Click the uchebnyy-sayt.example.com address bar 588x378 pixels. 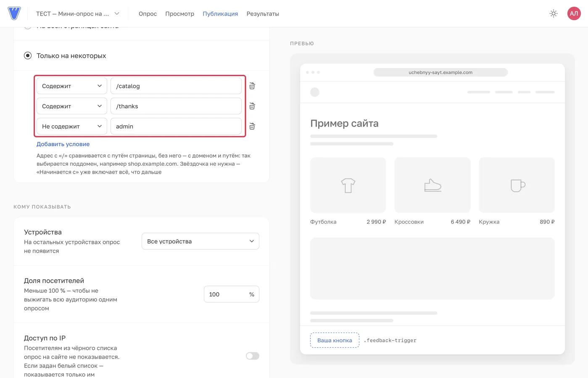[x=440, y=72]
